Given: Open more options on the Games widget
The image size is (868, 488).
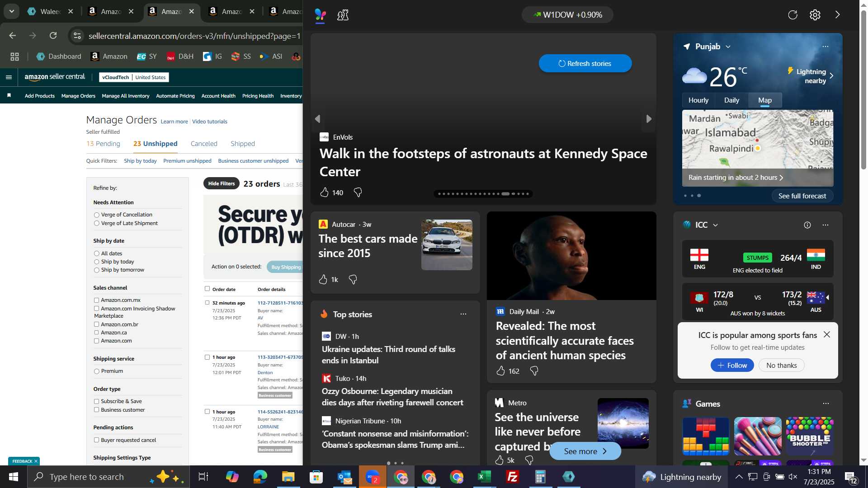Looking at the screenshot, I should (826, 404).
